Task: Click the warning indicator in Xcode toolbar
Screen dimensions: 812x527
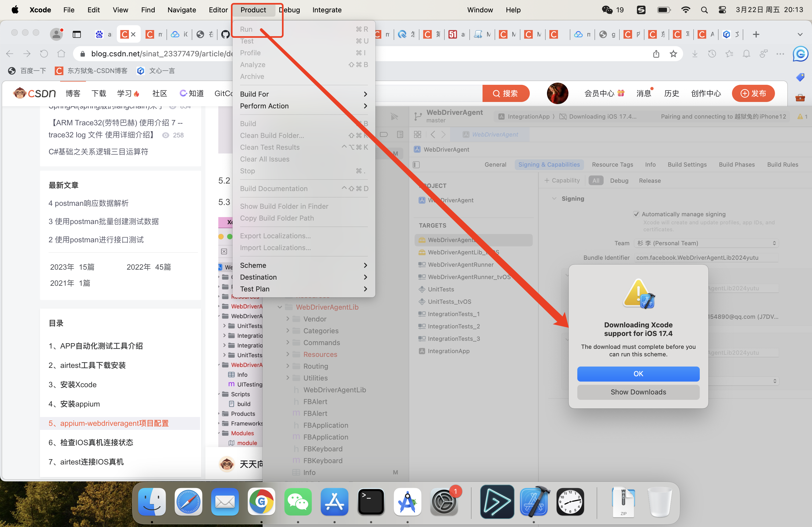Action: tap(802, 116)
